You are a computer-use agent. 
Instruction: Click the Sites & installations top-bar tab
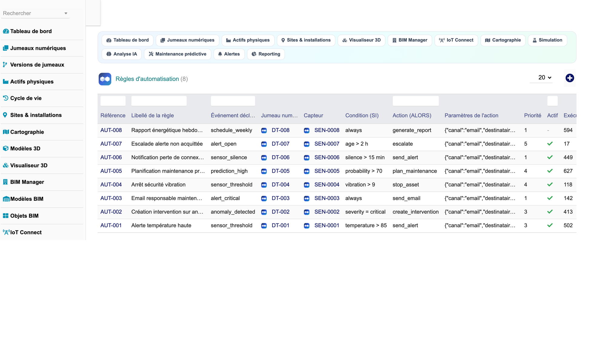pos(306,40)
